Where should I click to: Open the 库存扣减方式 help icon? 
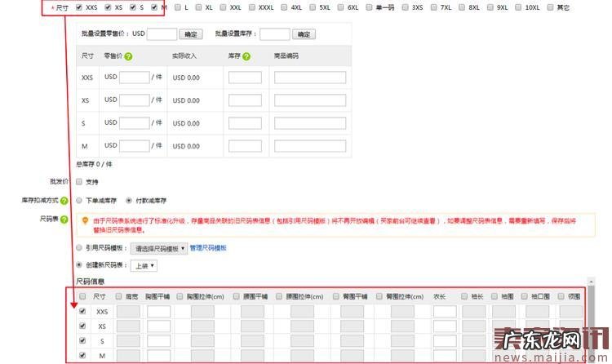coord(64,201)
